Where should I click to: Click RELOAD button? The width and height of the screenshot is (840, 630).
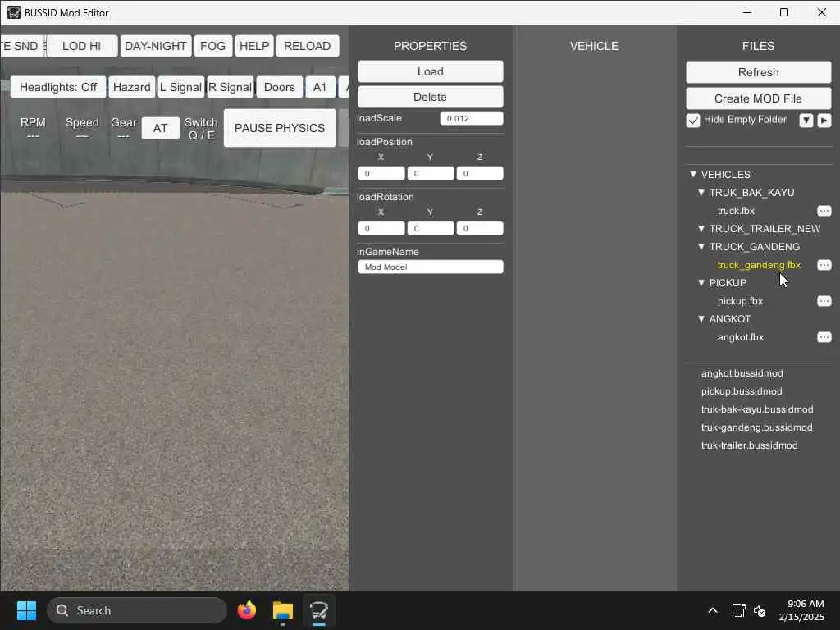pyautogui.click(x=307, y=46)
